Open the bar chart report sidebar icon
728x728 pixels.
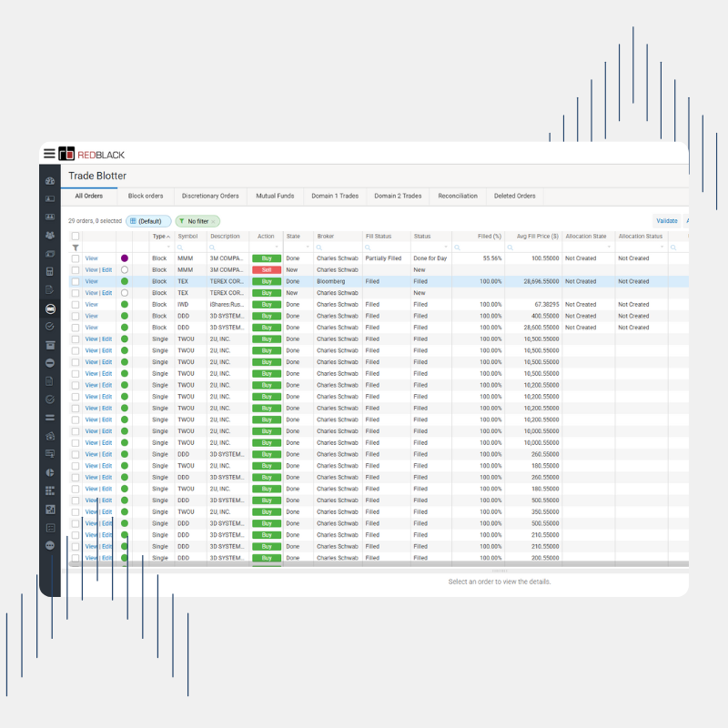[x=50, y=510]
